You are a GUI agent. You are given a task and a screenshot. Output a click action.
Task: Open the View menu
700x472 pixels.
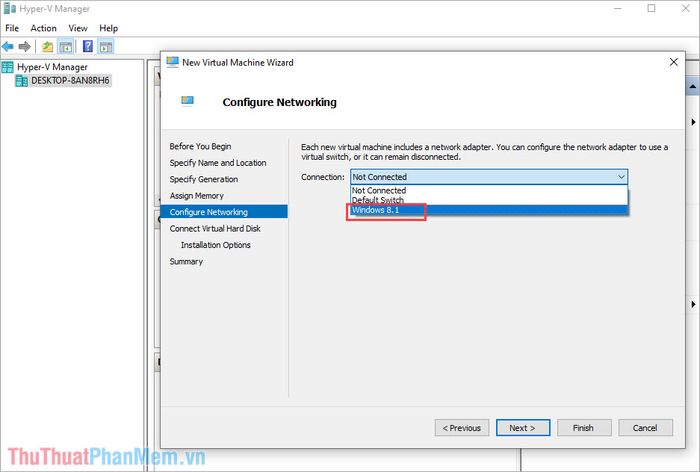pyautogui.click(x=78, y=28)
